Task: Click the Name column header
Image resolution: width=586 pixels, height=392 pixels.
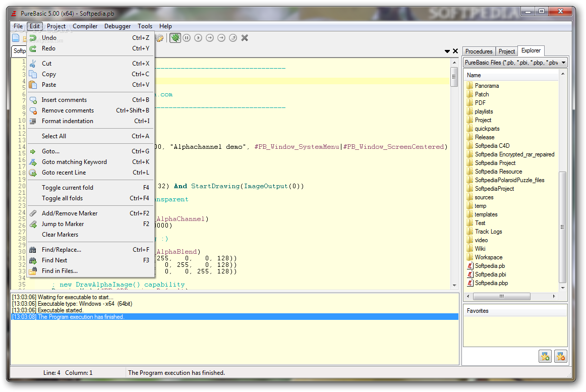Action: pyautogui.click(x=511, y=75)
